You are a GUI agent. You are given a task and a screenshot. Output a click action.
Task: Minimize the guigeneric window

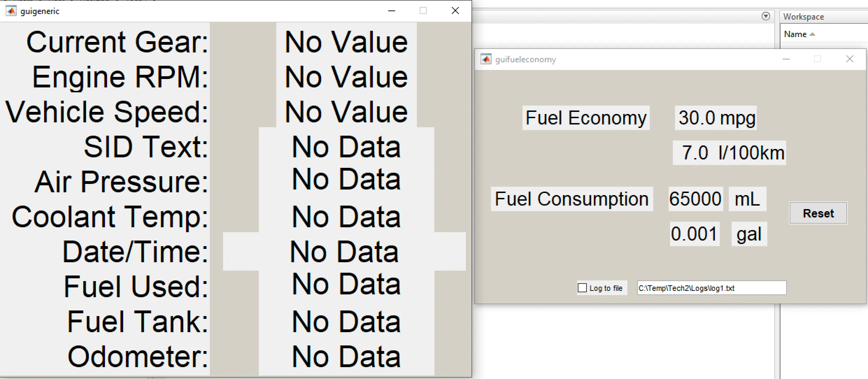pyautogui.click(x=392, y=11)
